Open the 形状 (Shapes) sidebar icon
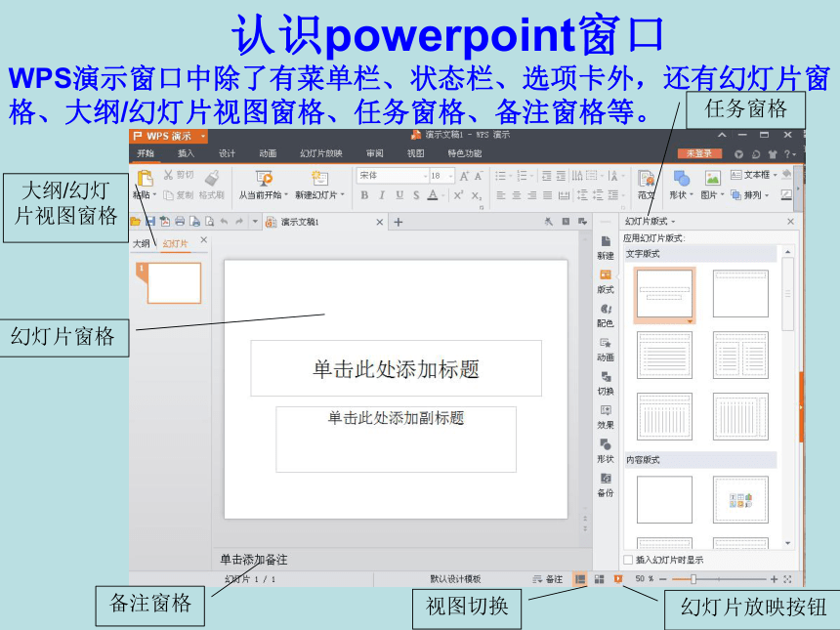The image size is (840, 630). 606,451
